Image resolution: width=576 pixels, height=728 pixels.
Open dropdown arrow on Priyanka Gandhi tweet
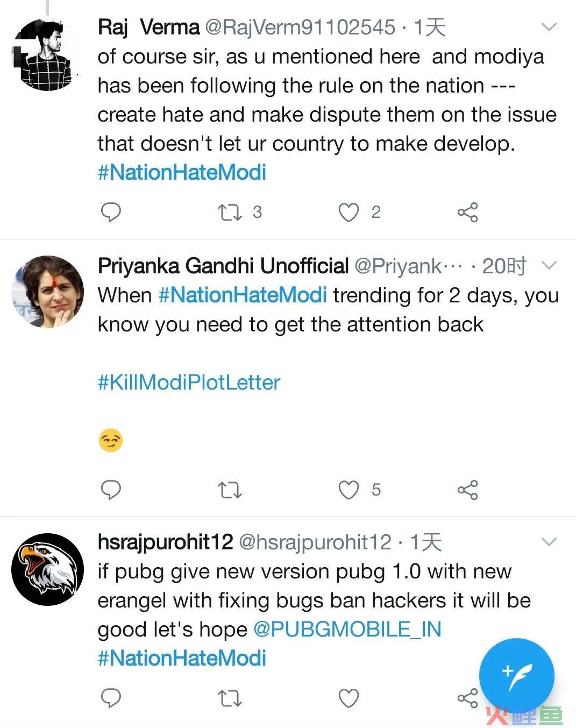(x=549, y=265)
